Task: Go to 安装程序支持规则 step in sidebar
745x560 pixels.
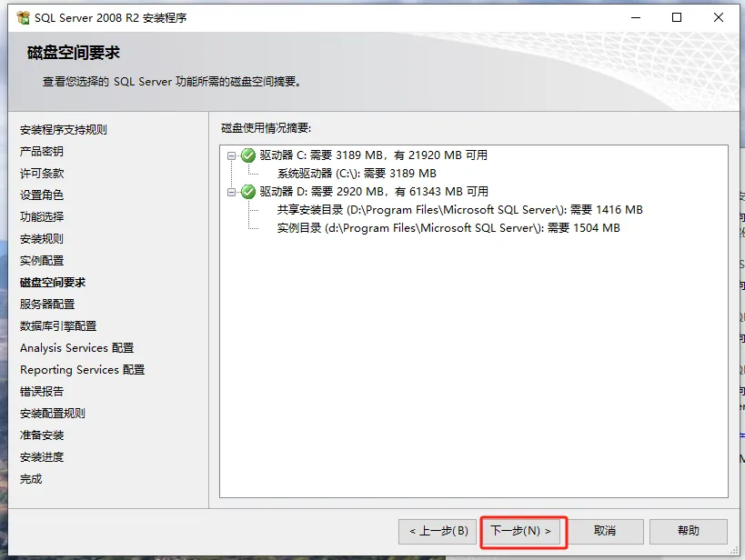Action: pyautogui.click(x=63, y=130)
